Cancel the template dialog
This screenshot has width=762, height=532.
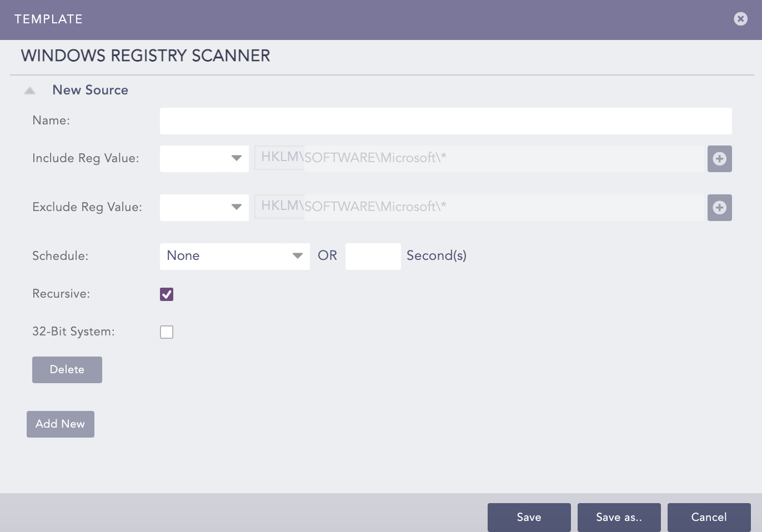coord(709,518)
